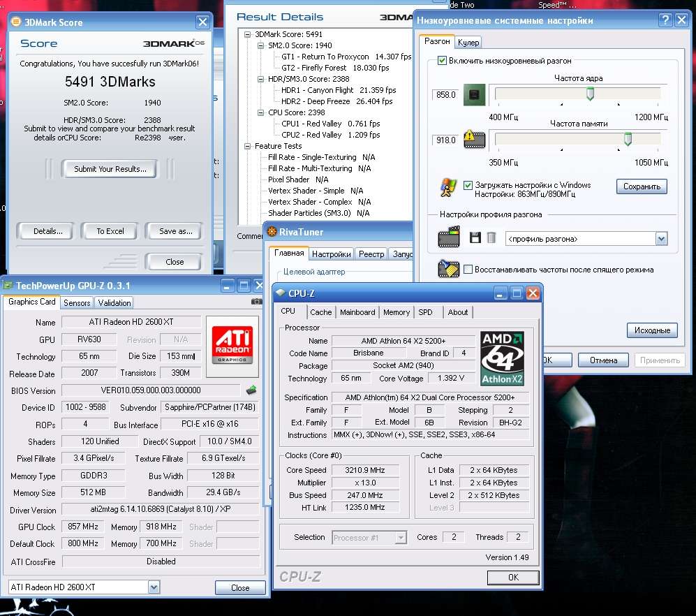Open the About tab in CPU-Z
Image resolution: width=696 pixels, height=616 pixels.
coord(458,312)
